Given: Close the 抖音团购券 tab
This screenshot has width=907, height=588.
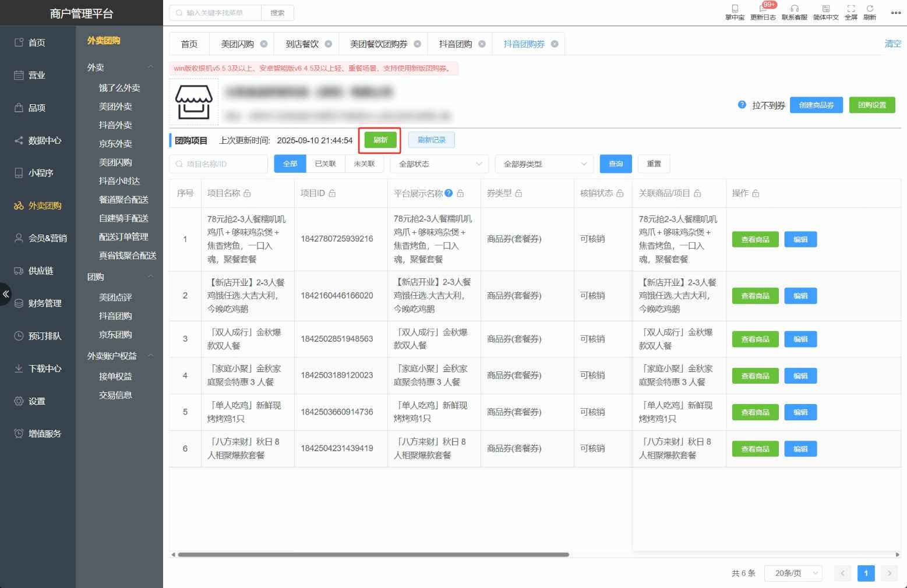Looking at the screenshot, I should click(x=555, y=44).
